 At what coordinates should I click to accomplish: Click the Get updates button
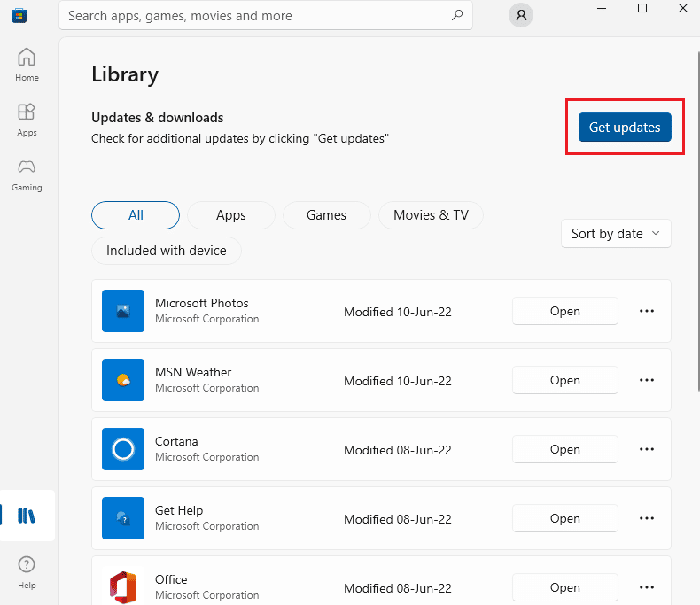tap(625, 128)
